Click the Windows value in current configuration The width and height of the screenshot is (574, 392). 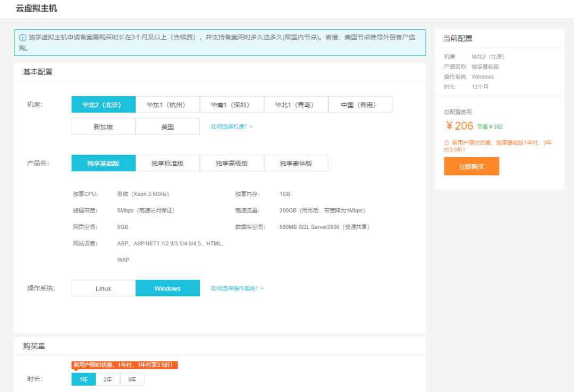click(483, 77)
